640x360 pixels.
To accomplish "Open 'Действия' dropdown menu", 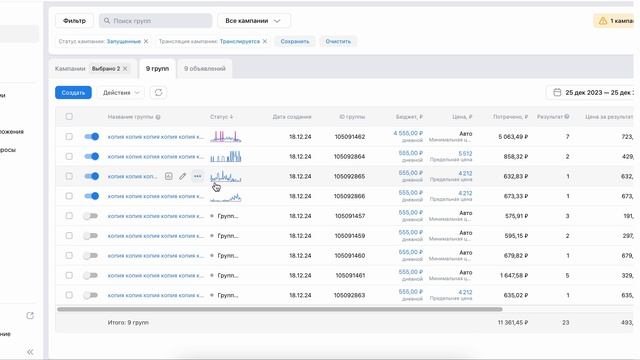I will click(121, 93).
